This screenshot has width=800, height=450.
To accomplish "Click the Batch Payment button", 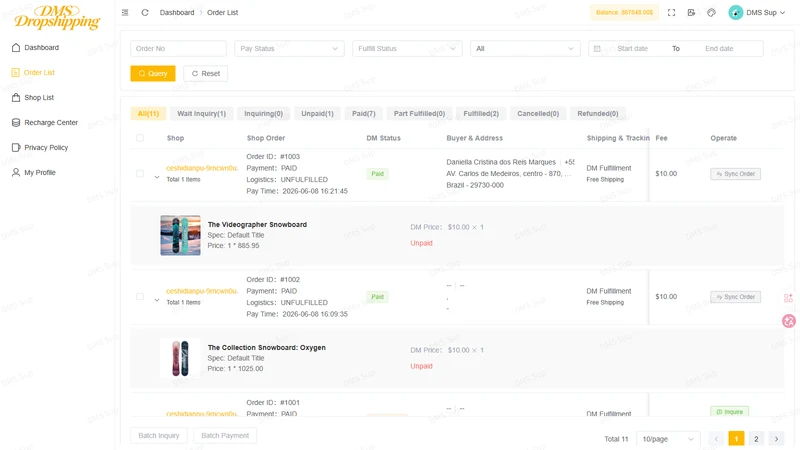I will (x=225, y=435).
